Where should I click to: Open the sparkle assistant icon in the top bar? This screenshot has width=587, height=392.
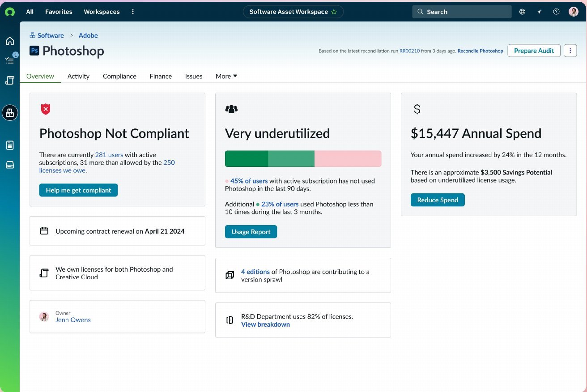(x=540, y=12)
